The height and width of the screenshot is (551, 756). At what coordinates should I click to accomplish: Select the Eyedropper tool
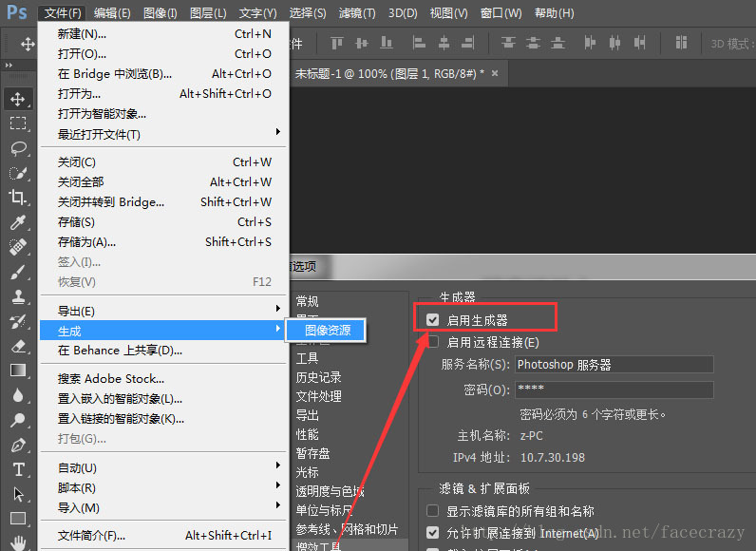(18, 222)
